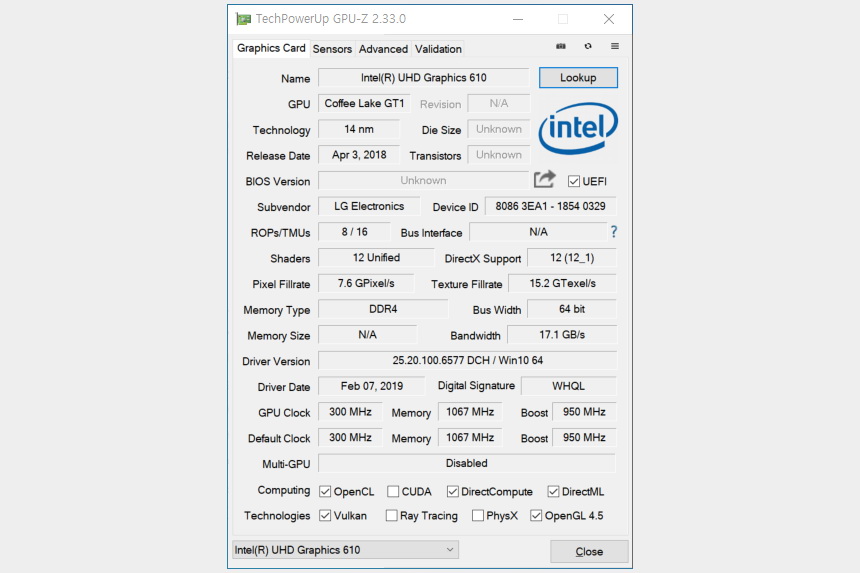The height and width of the screenshot is (573, 860).
Task: Click the Subvendor value LG Electronics
Action: (x=369, y=207)
